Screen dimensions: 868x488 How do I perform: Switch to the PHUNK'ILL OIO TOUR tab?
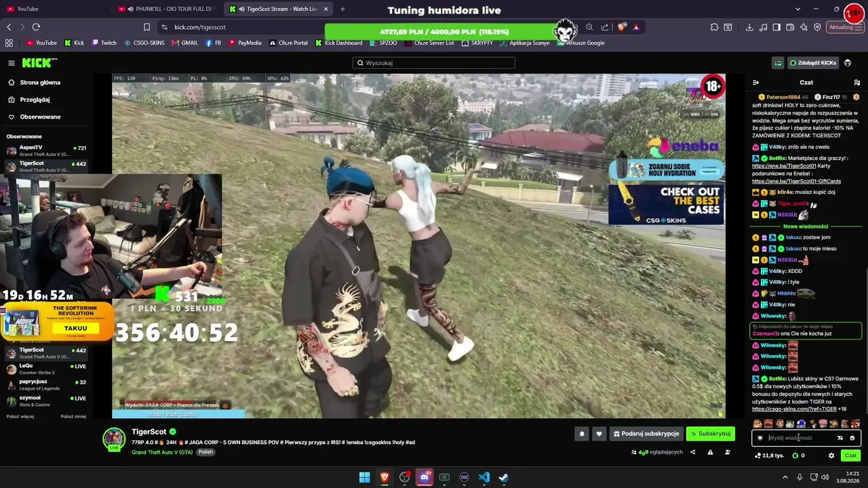pos(168,9)
